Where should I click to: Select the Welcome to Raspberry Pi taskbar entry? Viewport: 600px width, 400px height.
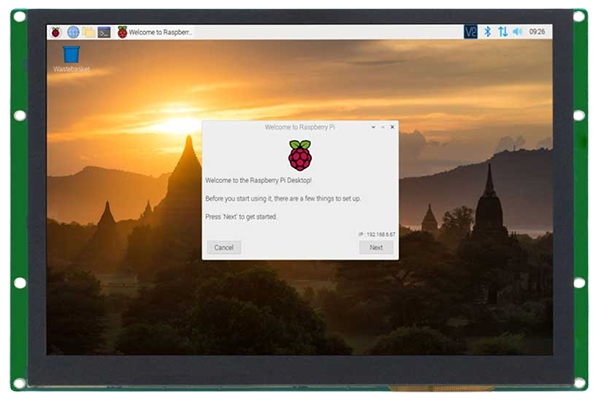click(x=155, y=32)
